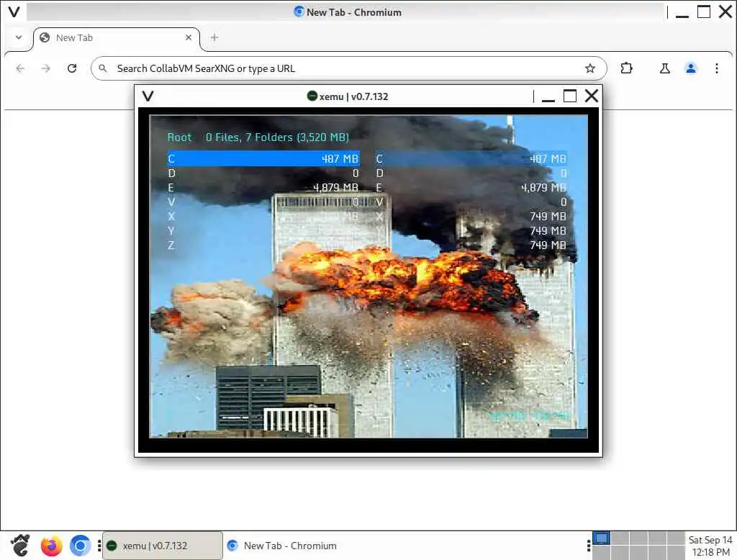Click "0 Files, 7 Folders (3,520 MB)" text

coord(277,137)
